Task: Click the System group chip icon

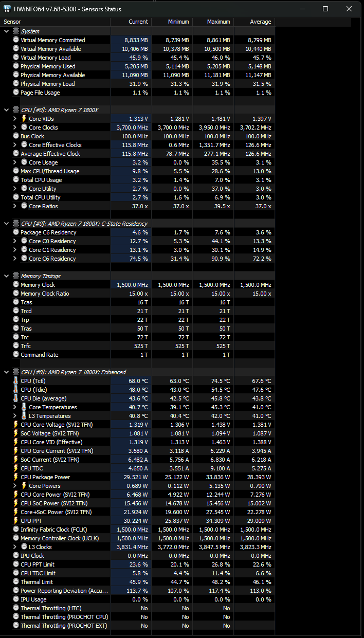Action: [16, 31]
